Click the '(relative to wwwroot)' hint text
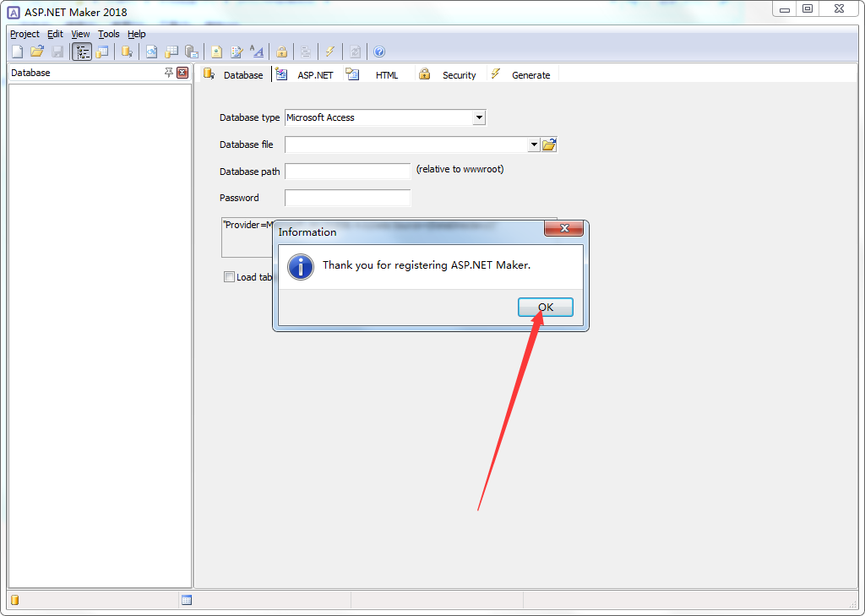Image resolution: width=865 pixels, height=616 pixels. click(460, 169)
